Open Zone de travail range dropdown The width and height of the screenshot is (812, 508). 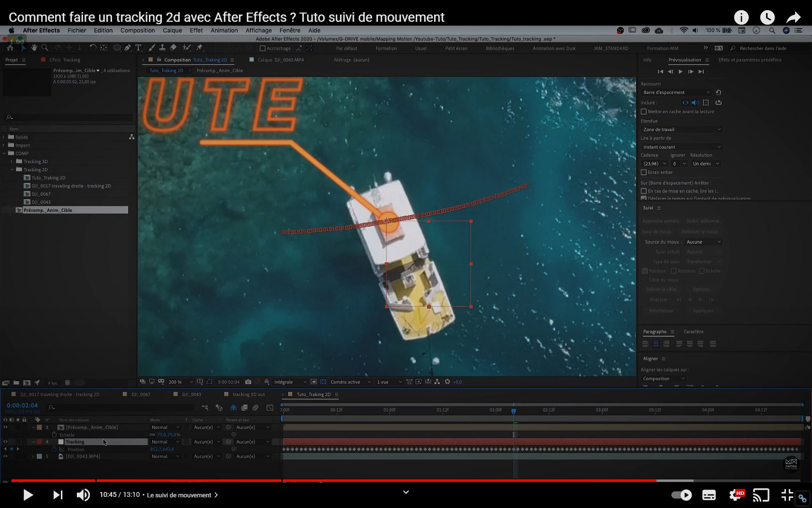(681, 130)
